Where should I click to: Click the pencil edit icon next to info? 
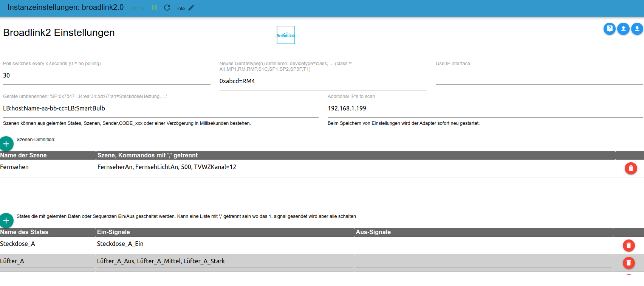(x=191, y=8)
